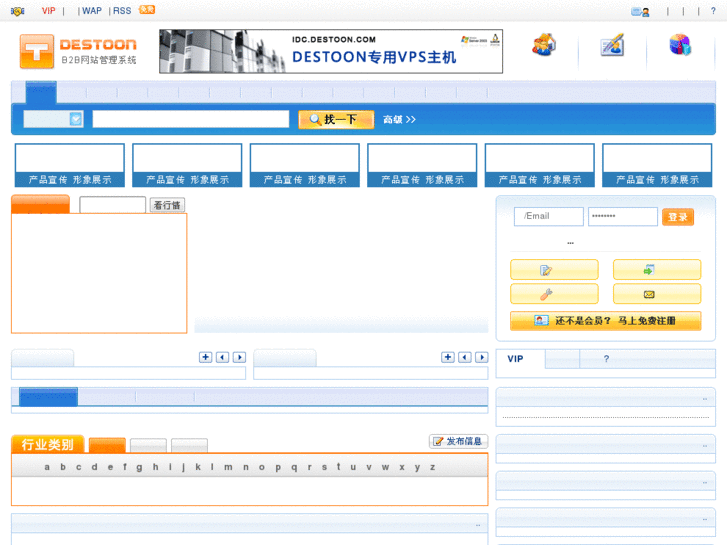Image resolution: width=727 pixels, height=545 pixels.
Task: Click the business card with pen header icon
Action: click(x=612, y=45)
